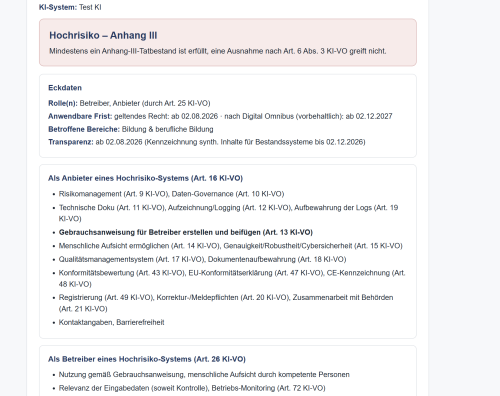Click the 'Technische Doku (Art. 11 KI-VO)' bullet
Image resolution: width=500 pixels, height=396 pixels.
228,213
